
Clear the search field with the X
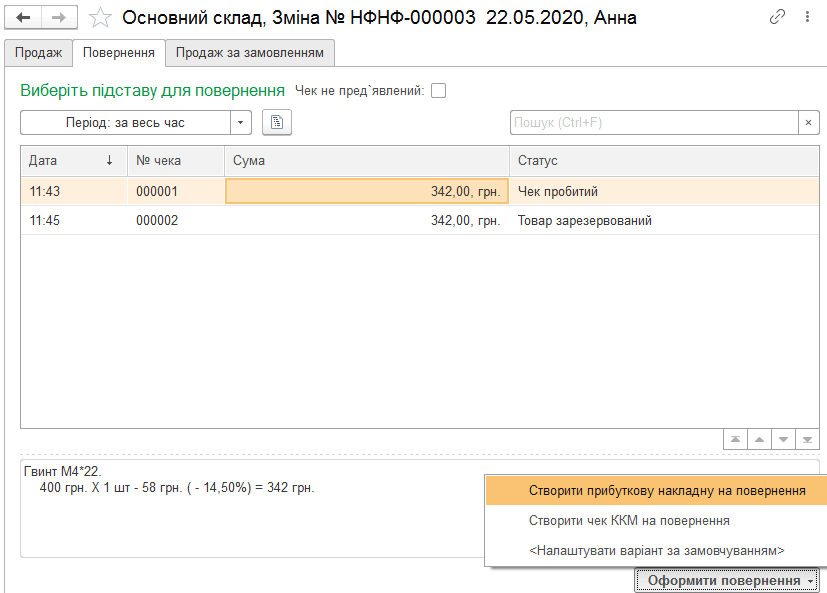click(x=809, y=122)
